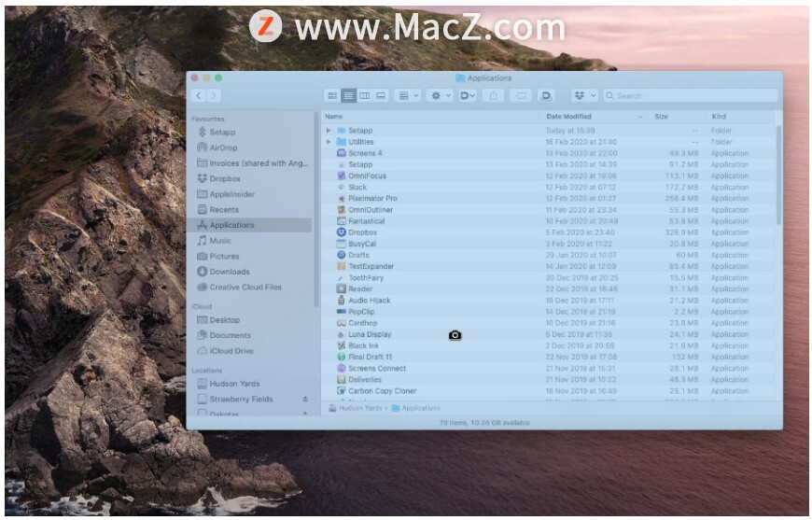Expand the Utilities folder disclosure triangle

click(x=329, y=142)
